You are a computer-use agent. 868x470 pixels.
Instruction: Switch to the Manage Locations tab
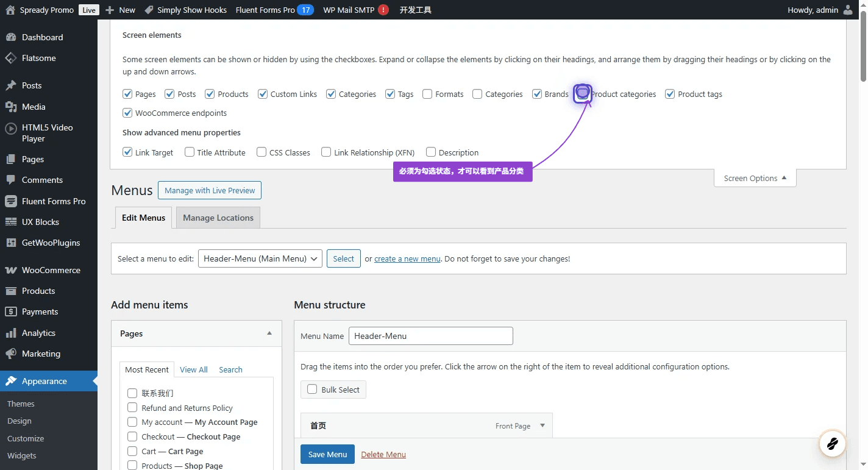[218, 218]
